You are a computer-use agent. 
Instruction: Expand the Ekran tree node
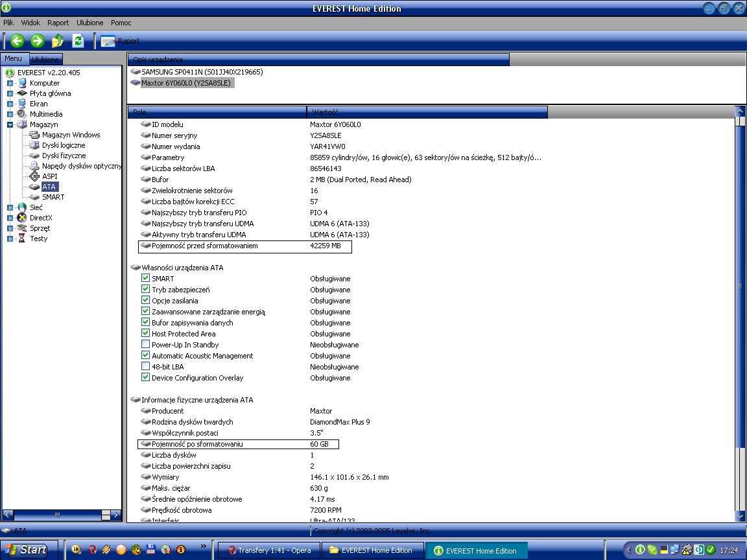tap(10, 104)
